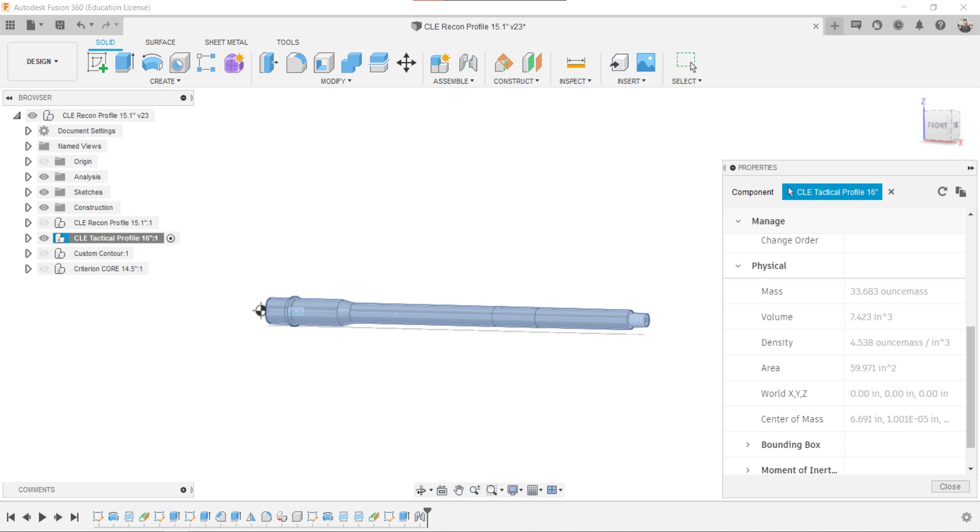Image resolution: width=980 pixels, height=532 pixels.
Task: Hide the Construction folder
Action: coord(44,207)
